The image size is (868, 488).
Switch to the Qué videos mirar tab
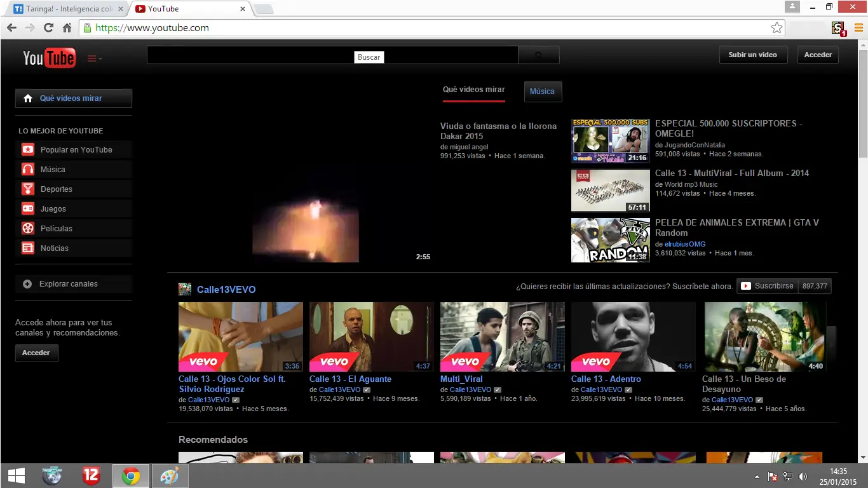click(473, 90)
